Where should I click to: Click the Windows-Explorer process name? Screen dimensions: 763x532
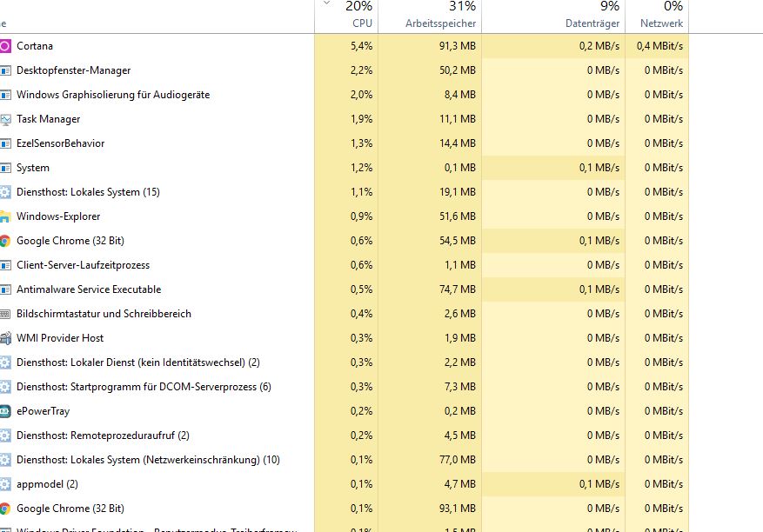pyautogui.click(x=58, y=216)
